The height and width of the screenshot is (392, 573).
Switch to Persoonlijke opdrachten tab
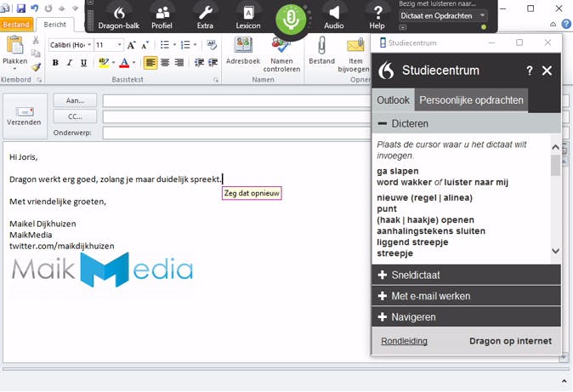coord(471,99)
